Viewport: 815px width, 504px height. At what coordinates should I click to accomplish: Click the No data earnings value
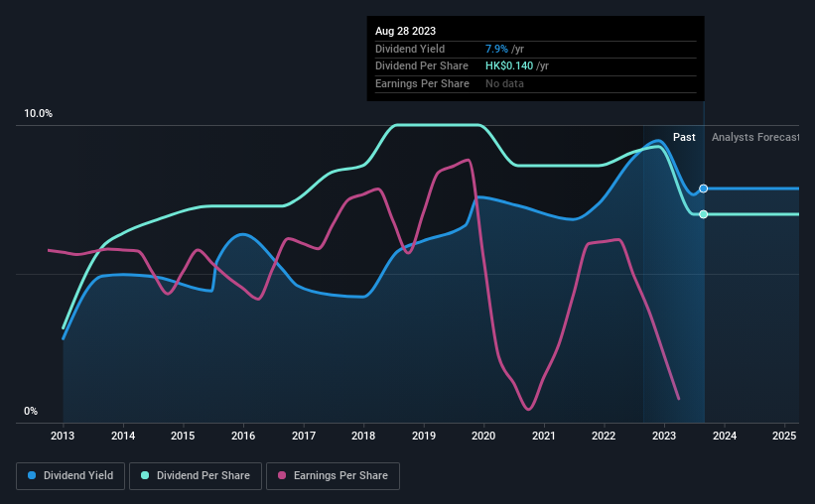click(x=504, y=83)
